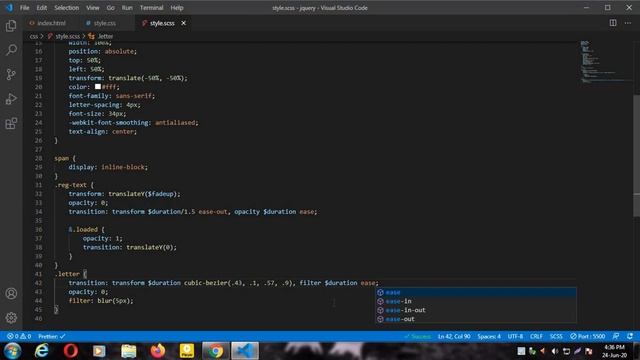Click the Ln 42, Col 90 status item
Screen dimensions: 640x360
454,336
